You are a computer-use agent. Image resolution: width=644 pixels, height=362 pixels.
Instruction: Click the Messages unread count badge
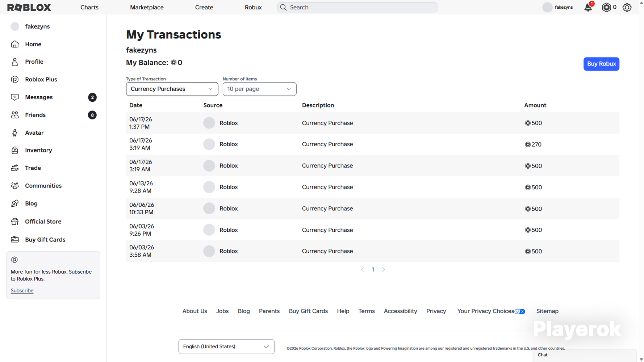click(x=92, y=97)
